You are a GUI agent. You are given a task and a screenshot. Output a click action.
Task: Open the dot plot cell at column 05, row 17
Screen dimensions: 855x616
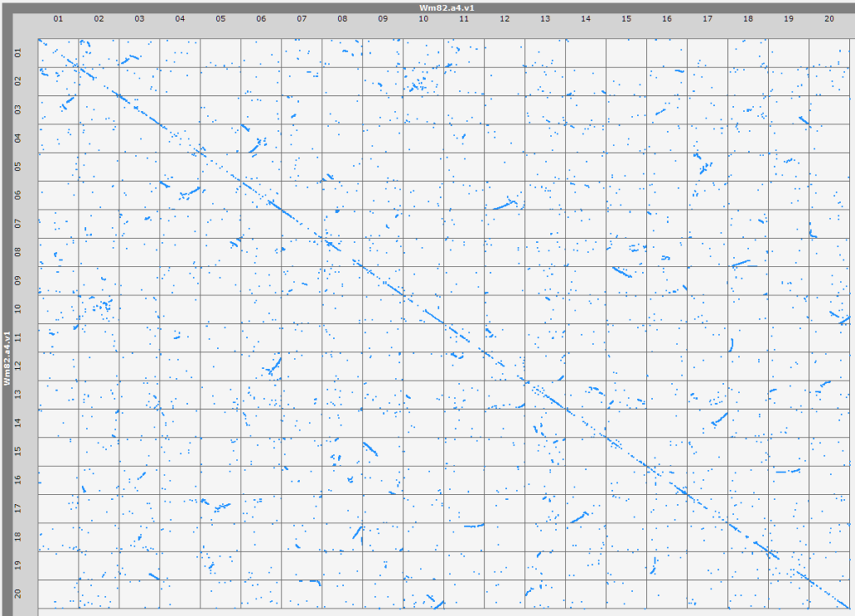click(220, 508)
